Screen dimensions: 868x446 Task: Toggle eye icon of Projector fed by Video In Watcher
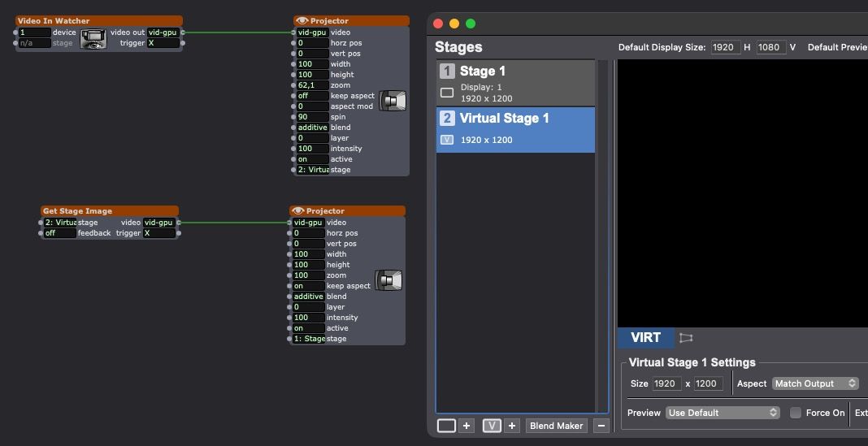(x=302, y=20)
